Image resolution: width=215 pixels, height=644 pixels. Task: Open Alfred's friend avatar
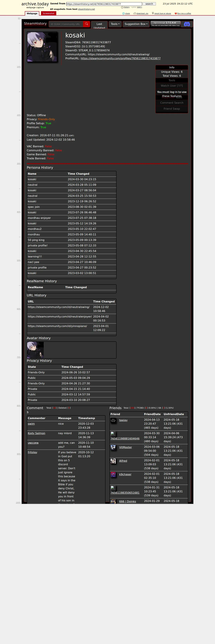point(113,461)
